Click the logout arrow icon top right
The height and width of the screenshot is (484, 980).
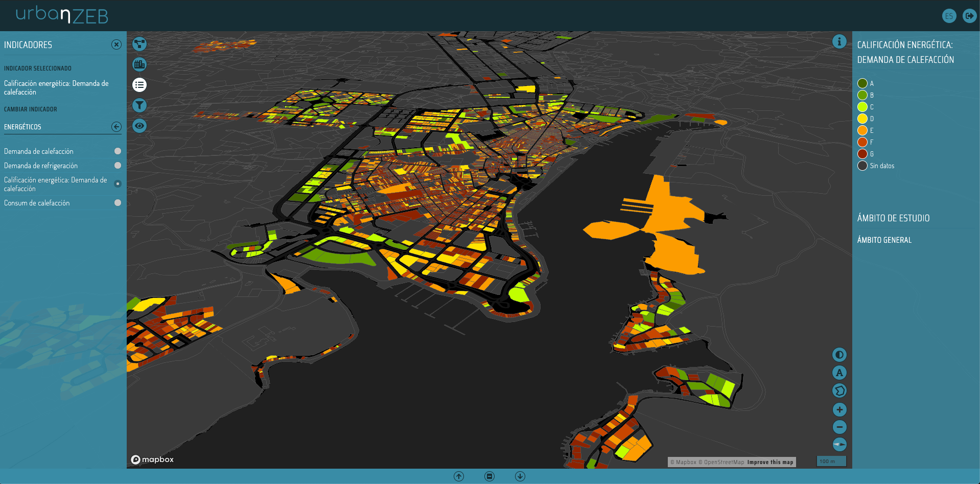coord(969,16)
